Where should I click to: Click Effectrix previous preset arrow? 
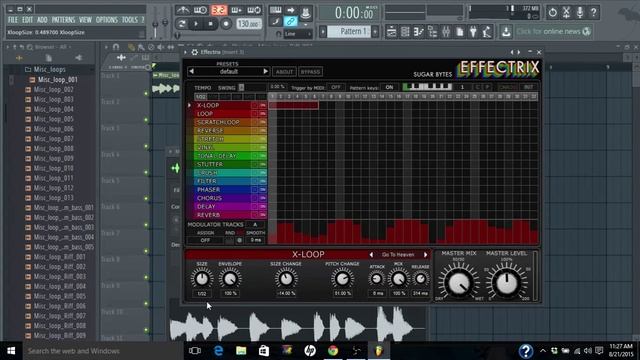[192, 71]
